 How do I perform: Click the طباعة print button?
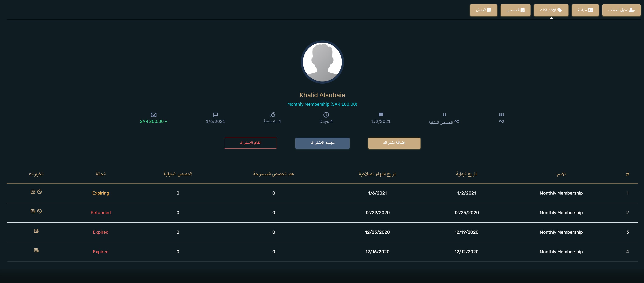click(585, 10)
